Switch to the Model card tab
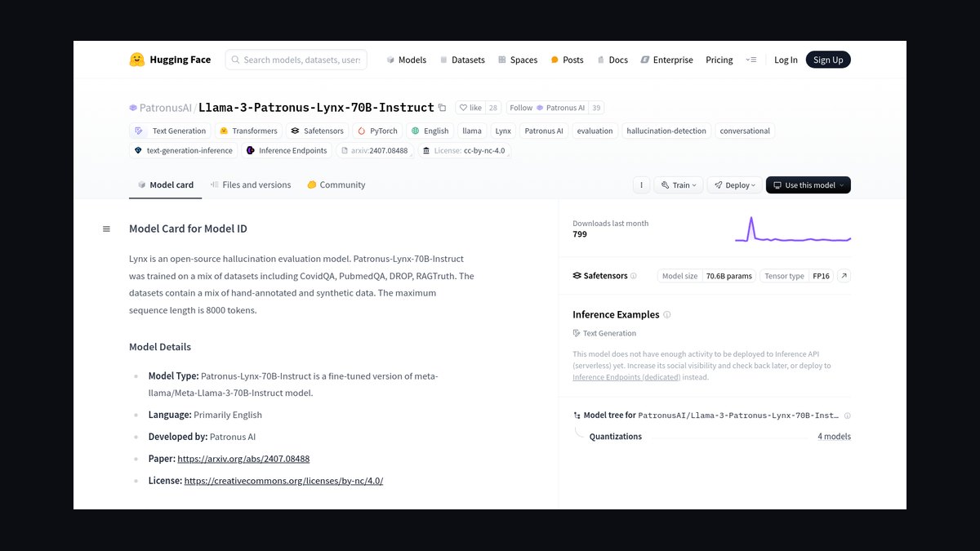Image resolution: width=980 pixels, height=551 pixels. 166,185
